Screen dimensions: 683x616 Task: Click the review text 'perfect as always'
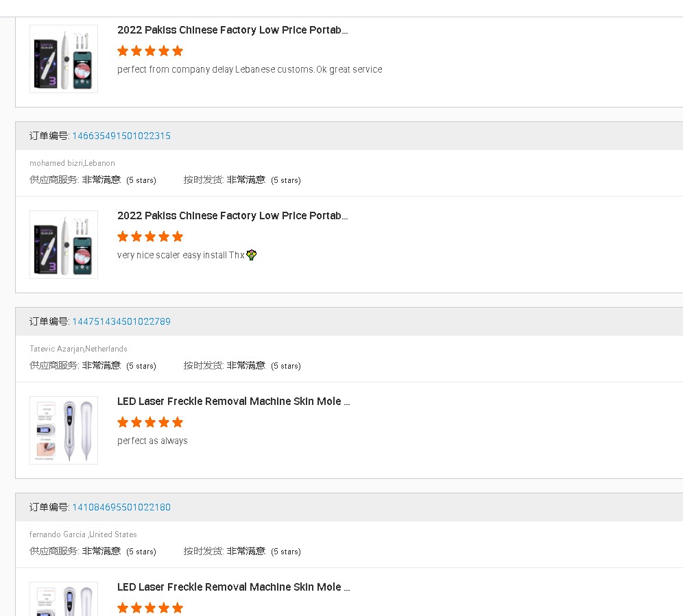pyautogui.click(x=152, y=441)
